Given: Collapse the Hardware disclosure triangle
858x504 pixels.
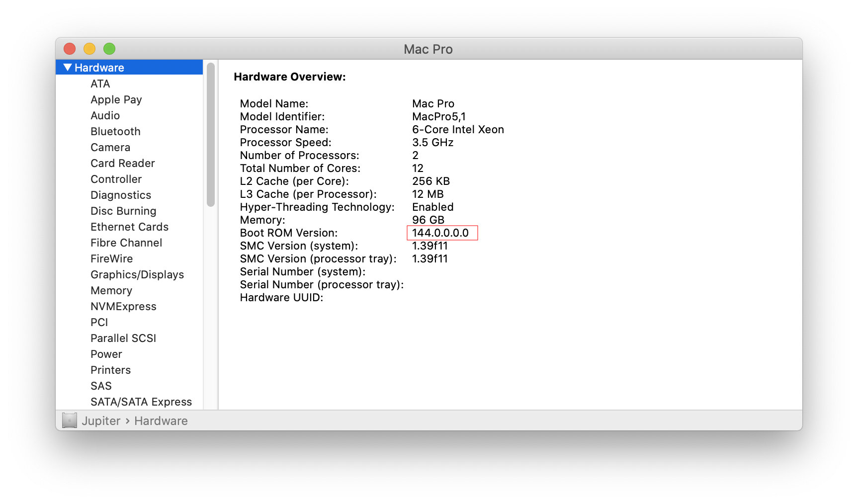Looking at the screenshot, I should tap(68, 67).
